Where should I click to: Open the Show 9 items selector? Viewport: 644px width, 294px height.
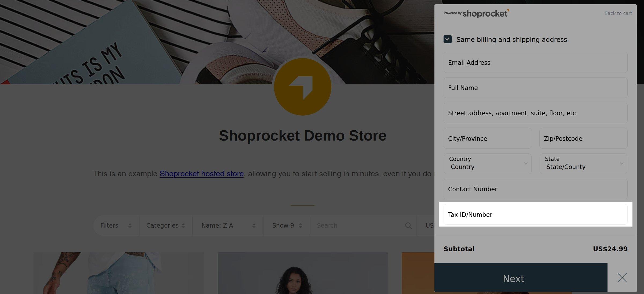[x=287, y=225]
